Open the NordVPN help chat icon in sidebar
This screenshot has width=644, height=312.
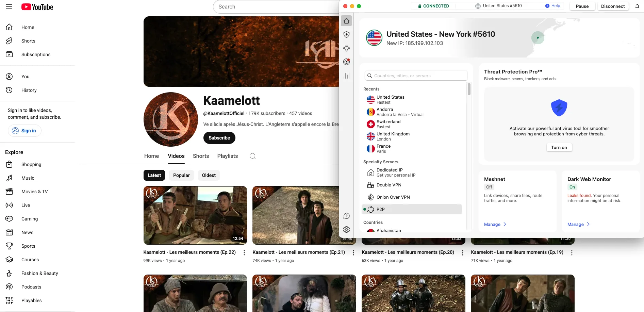(346, 216)
